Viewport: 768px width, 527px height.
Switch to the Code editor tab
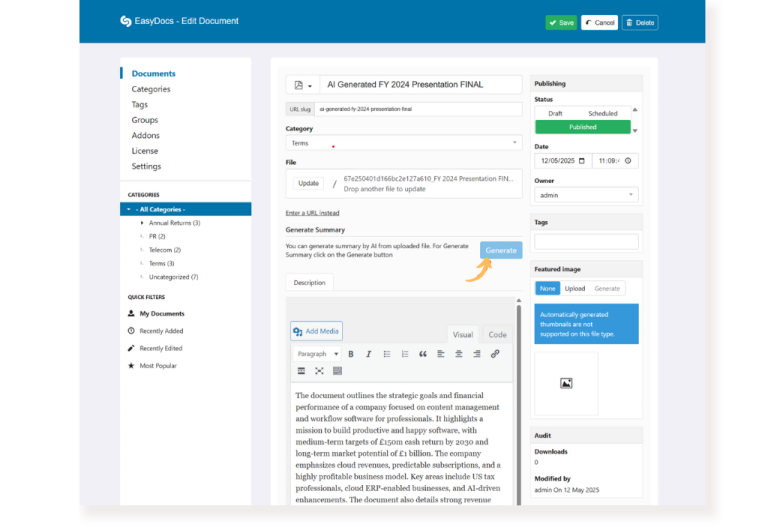497,335
